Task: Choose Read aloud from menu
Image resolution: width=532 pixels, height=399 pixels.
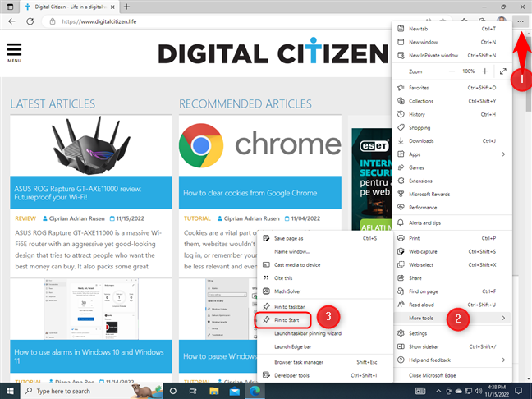Action: (x=452, y=305)
